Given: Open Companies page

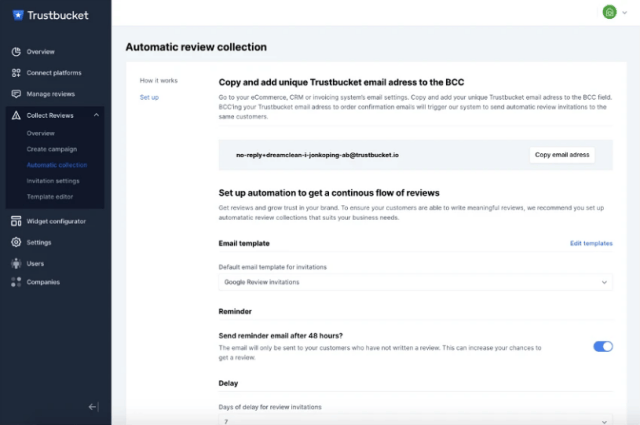Looking at the screenshot, I should click(43, 282).
